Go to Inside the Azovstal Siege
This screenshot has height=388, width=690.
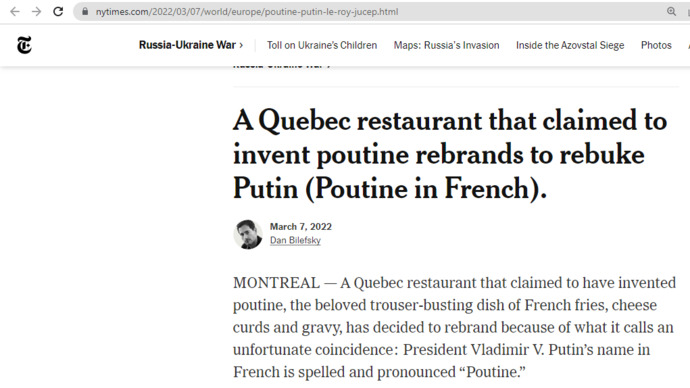pos(570,45)
